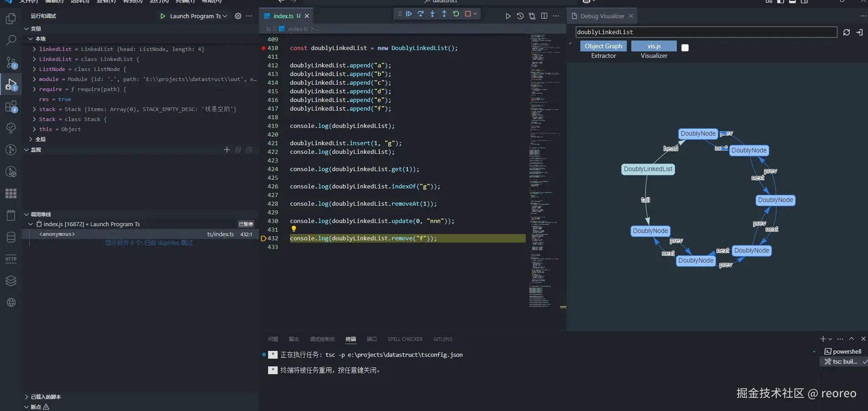Image resolution: width=868 pixels, height=411 pixels.
Task: Stop the debug session
Action: pos(467,14)
